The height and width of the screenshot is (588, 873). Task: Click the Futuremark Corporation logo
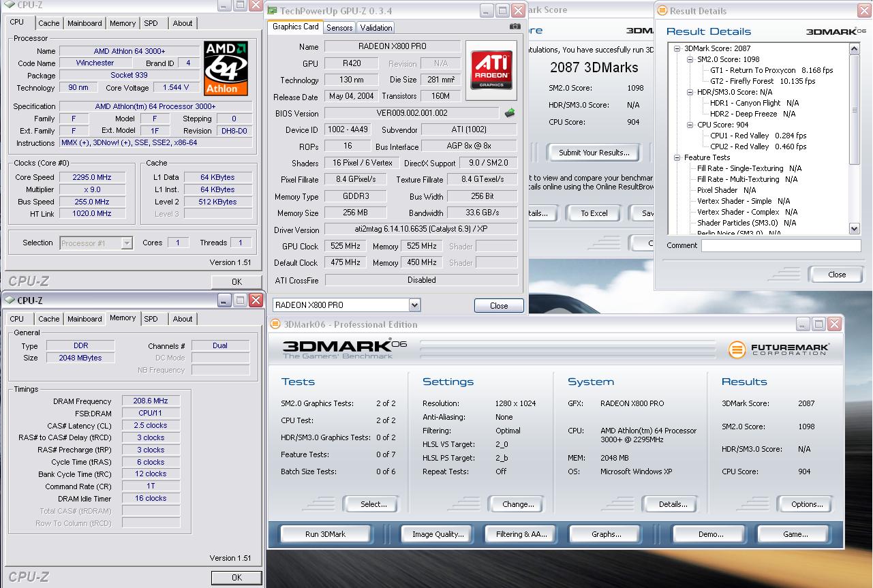779,350
